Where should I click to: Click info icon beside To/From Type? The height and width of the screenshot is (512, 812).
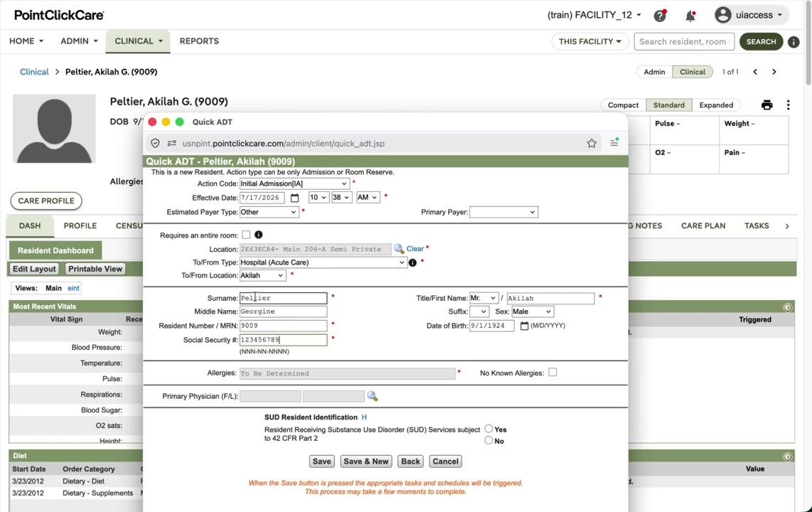(412, 262)
